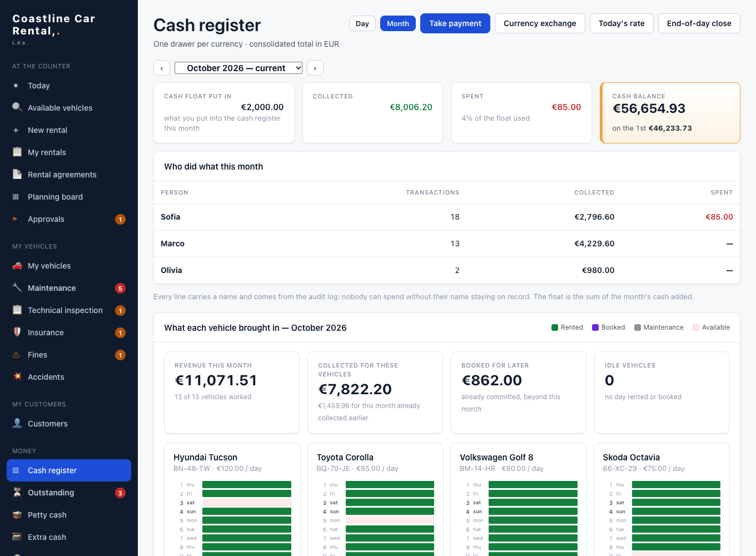Open the October 2026 period dropdown

click(x=238, y=68)
